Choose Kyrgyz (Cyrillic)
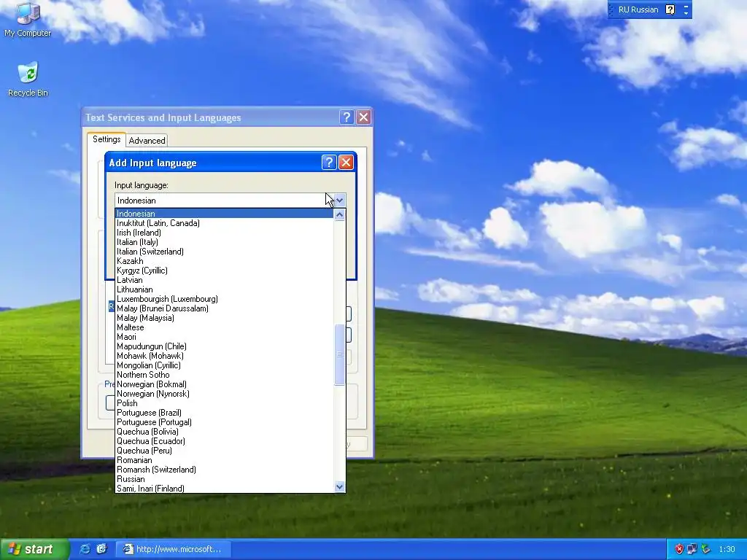 [x=225, y=271]
